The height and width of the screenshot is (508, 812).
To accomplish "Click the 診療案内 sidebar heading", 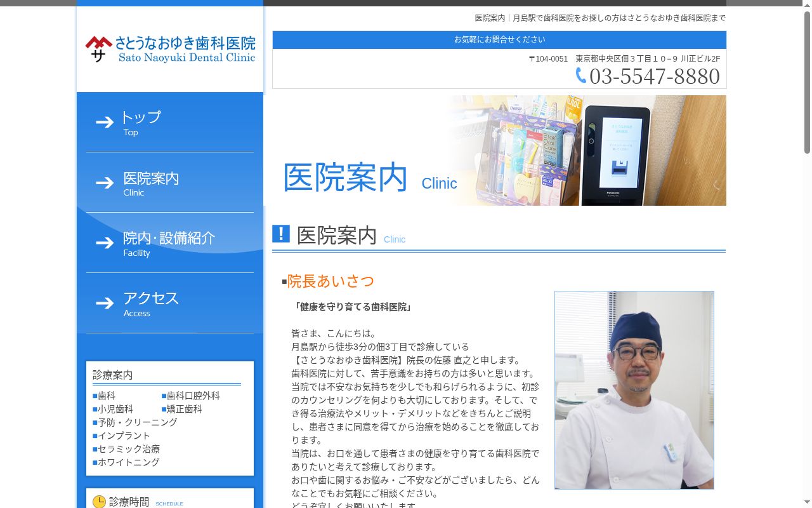I will [113, 375].
